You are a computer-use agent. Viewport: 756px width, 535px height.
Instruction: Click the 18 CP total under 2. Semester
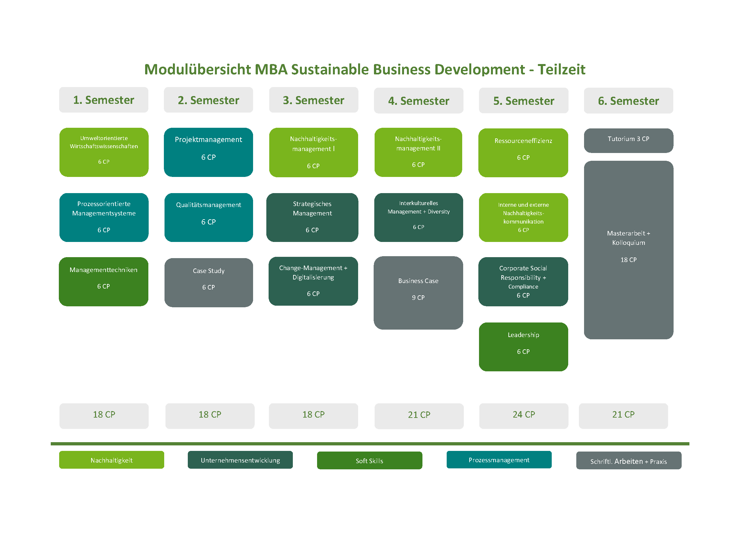tap(210, 416)
